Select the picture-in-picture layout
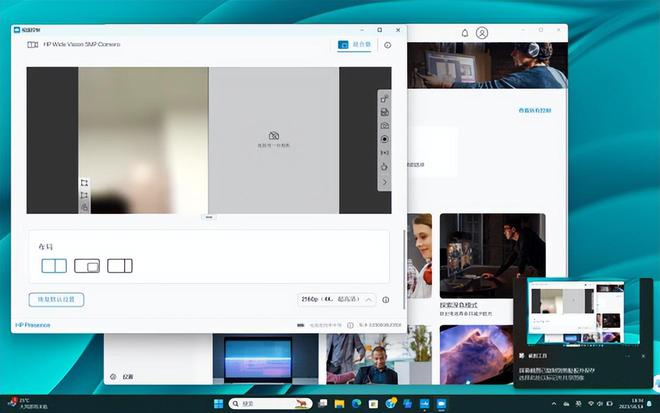Viewport: 660px width, 413px height. coord(87,266)
